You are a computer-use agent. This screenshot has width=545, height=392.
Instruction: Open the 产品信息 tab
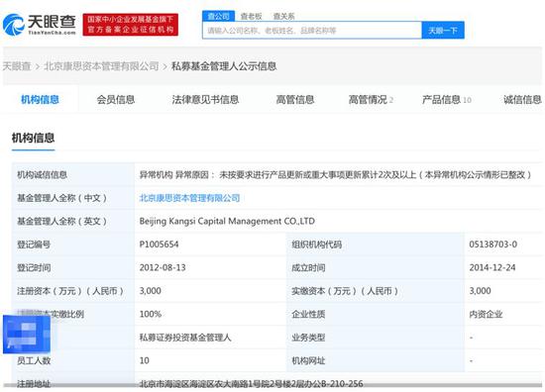(x=447, y=100)
